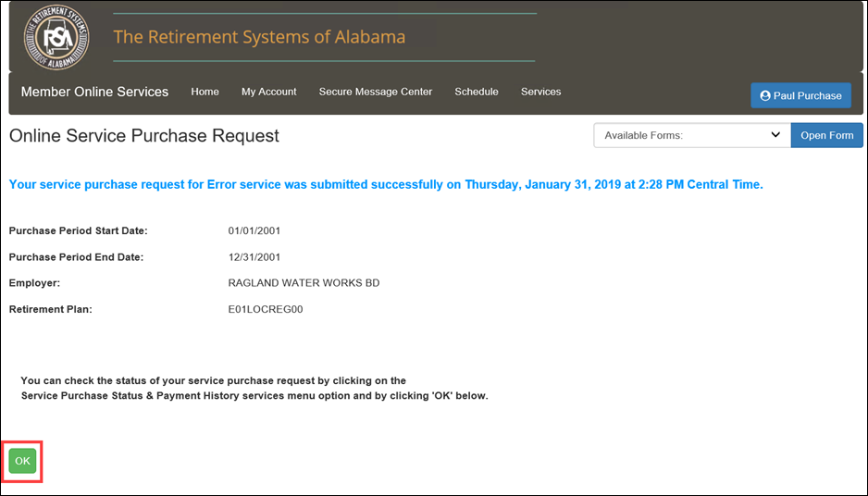Go to the Home page

coord(205,92)
